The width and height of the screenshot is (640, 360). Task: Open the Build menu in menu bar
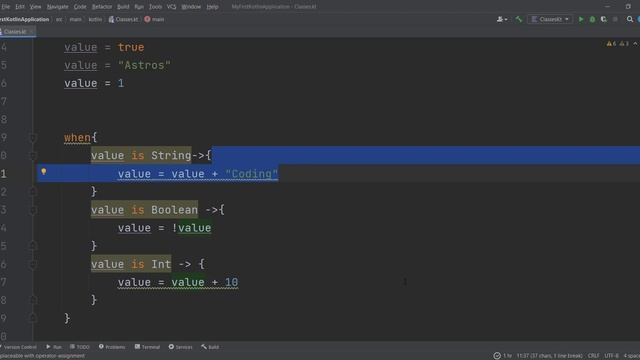pyautogui.click(x=123, y=7)
